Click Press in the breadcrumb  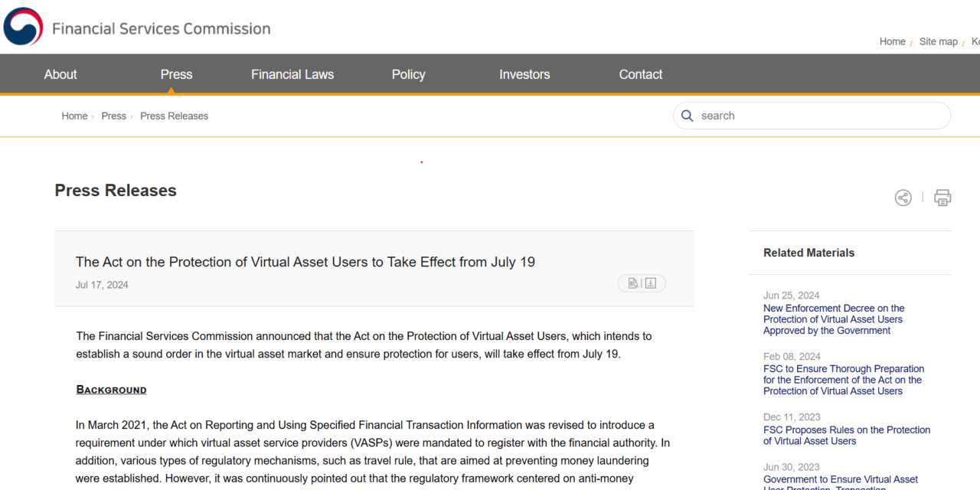coord(113,116)
